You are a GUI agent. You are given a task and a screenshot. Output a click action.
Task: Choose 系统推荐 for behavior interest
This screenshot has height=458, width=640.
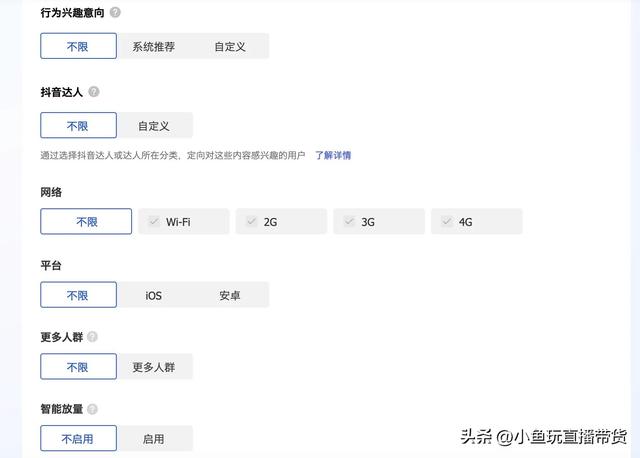154,46
